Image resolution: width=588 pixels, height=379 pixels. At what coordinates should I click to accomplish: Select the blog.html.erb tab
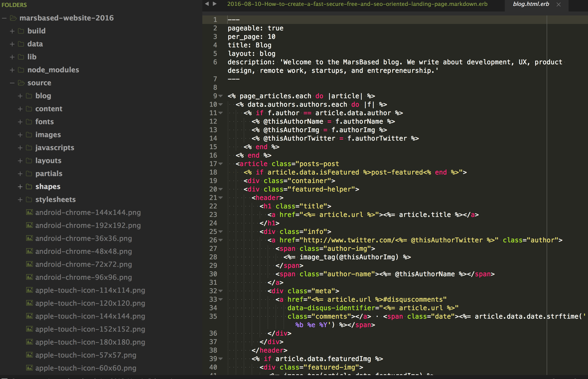pyautogui.click(x=531, y=4)
